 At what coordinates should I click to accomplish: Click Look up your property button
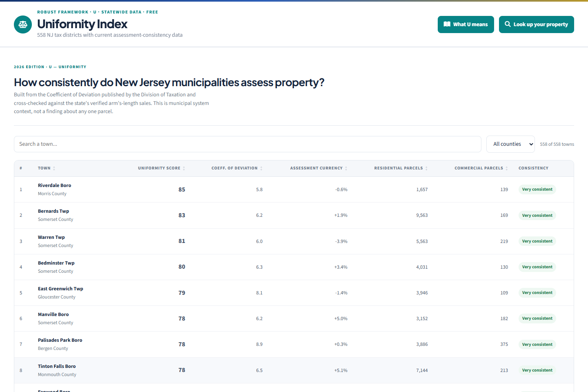pyautogui.click(x=537, y=24)
